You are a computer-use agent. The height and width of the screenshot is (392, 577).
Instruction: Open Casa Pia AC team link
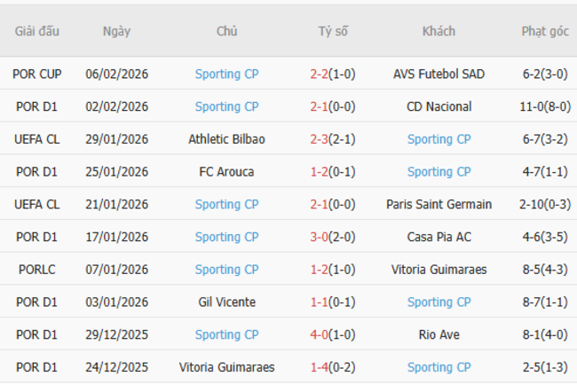[x=439, y=237]
